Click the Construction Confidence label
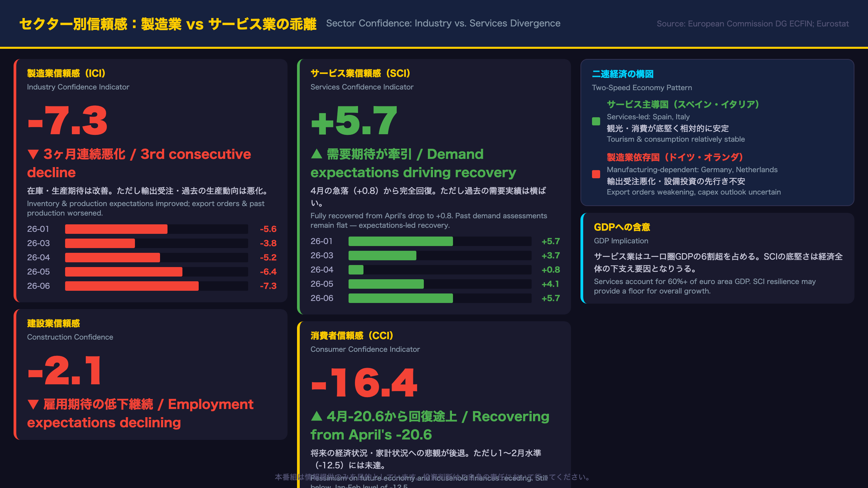 [x=70, y=337]
